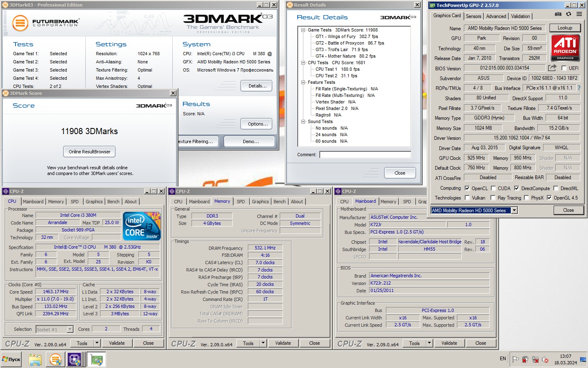Switch to the Sensors tab in GPU-Z

click(x=474, y=16)
